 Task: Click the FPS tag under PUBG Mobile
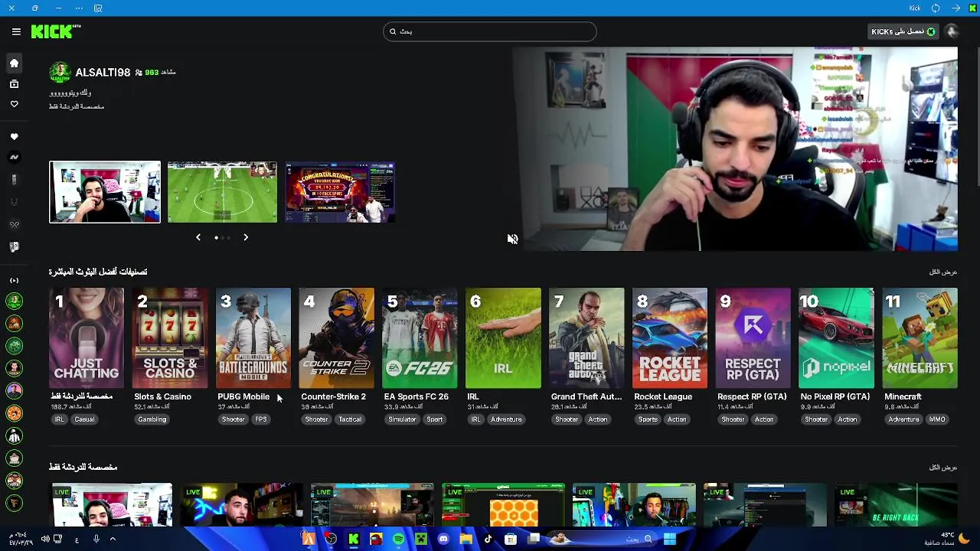pos(261,419)
